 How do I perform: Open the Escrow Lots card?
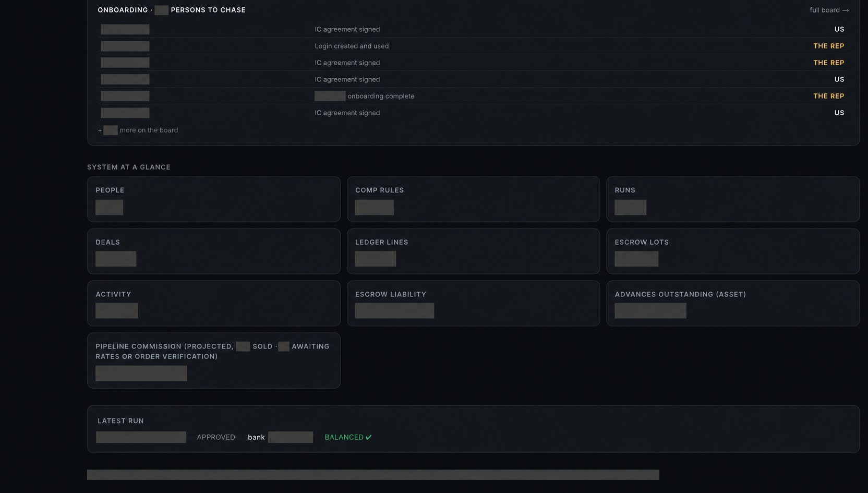pos(732,251)
